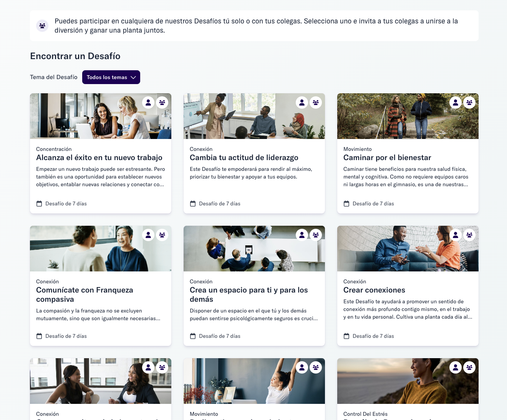The image size is (507, 420).
Task: Click solo icon on Cambia tu actitud card
Action: [302, 103]
